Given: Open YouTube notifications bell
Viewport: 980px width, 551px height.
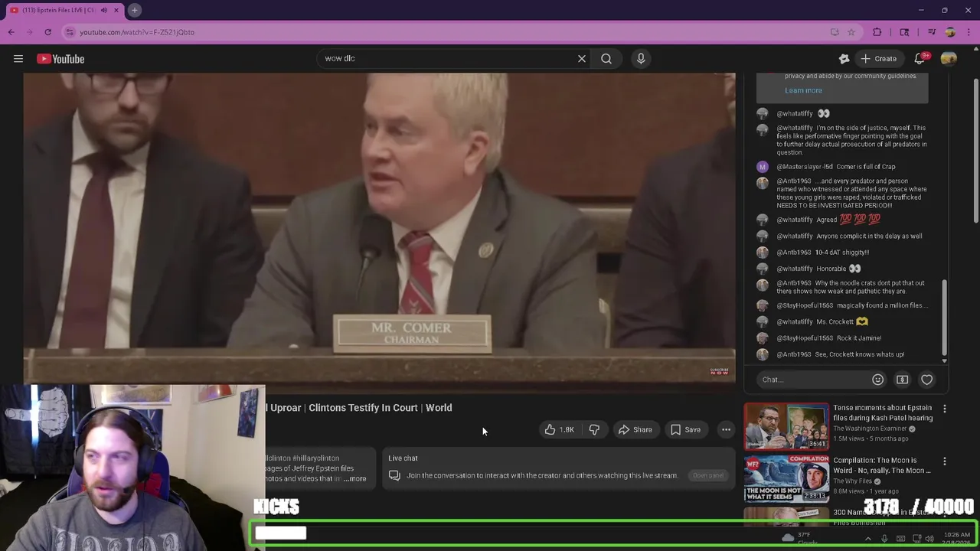Looking at the screenshot, I should pyautogui.click(x=920, y=59).
